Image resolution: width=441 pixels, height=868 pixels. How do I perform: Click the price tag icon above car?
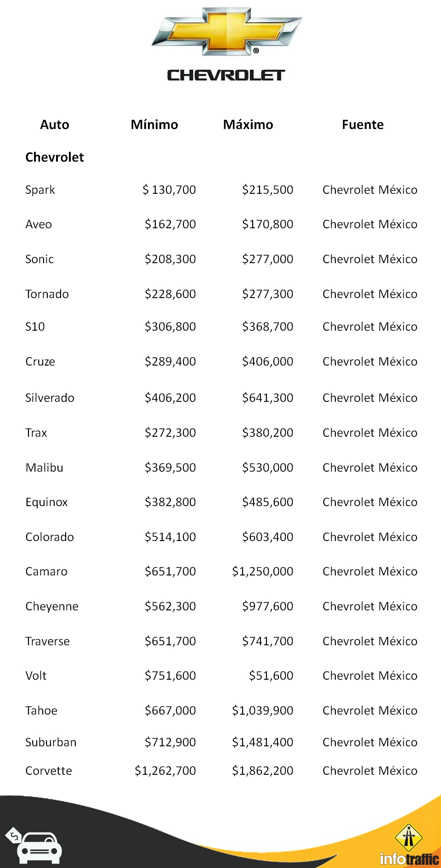point(13,835)
